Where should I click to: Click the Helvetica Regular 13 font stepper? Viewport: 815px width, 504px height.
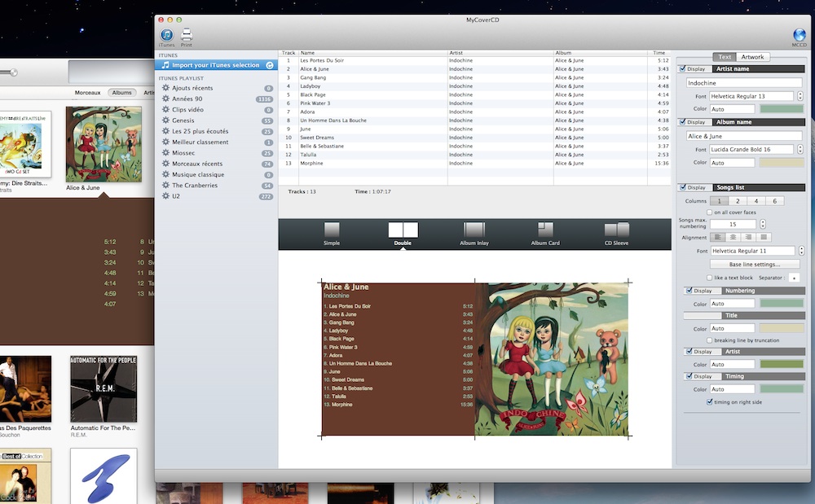(x=800, y=96)
